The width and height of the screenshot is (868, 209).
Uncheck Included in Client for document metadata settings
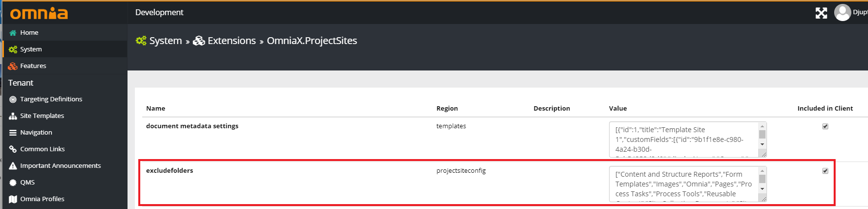825,126
